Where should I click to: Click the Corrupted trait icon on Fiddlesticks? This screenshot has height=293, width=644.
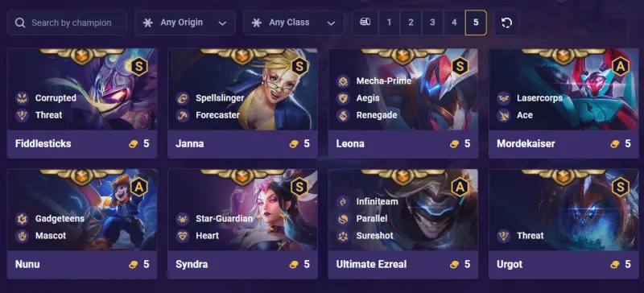click(x=23, y=98)
